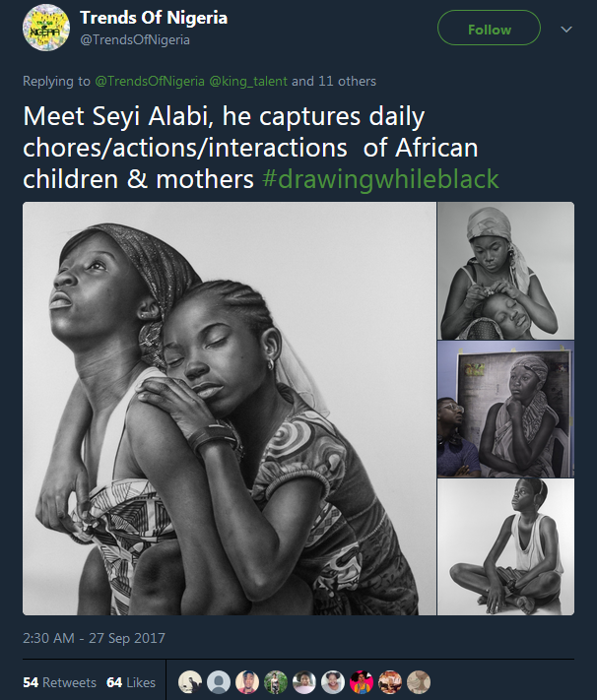
Task: Click the @king_talent mention link
Action: tap(246, 81)
